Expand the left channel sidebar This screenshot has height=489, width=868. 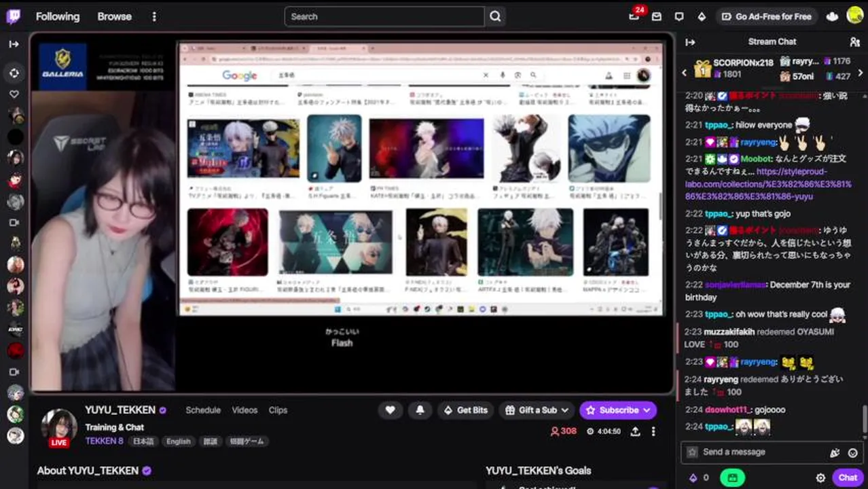14,44
